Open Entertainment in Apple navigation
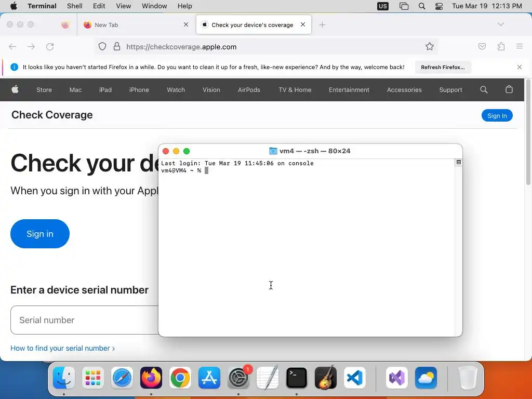Image resolution: width=532 pixels, height=399 pixels. (x=349, y=90)
